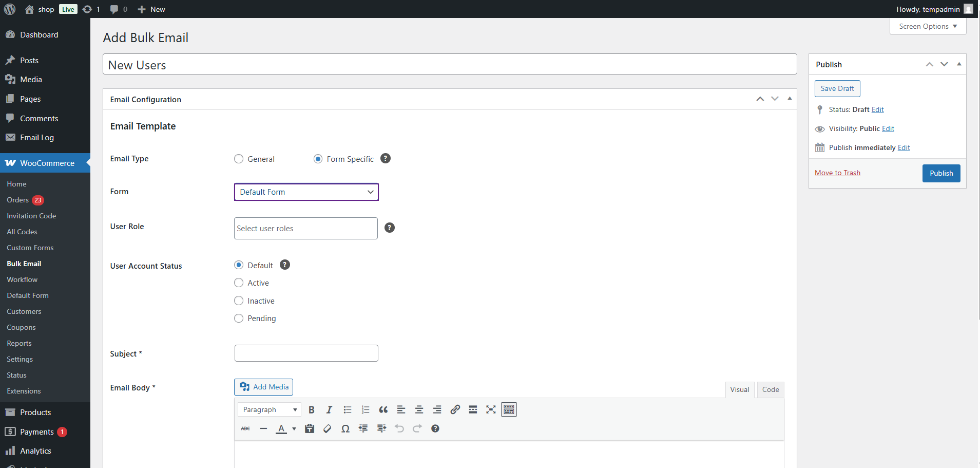Expand the Paragraph format dropdown
Viewport: 980px width, 468px height.
[x=270, y=410]
